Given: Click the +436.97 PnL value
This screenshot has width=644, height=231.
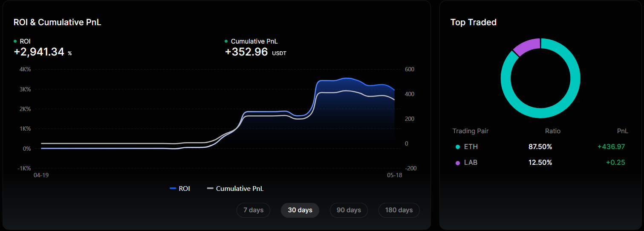Looking at the screenshot, I should [x=611, y=147].
